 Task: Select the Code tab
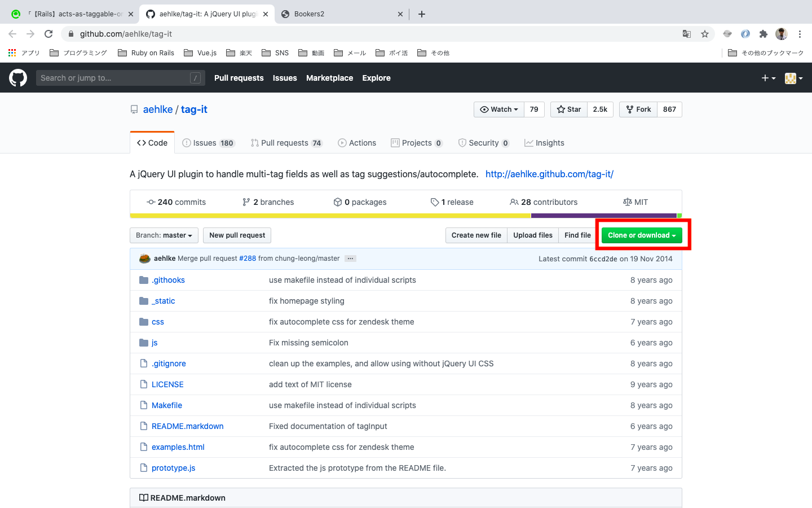(x=152, y=143)
